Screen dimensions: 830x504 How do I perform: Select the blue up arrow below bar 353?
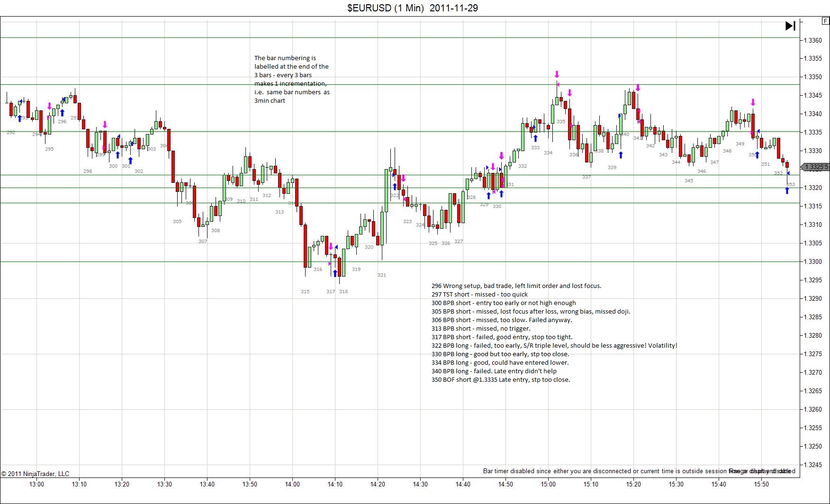[787, 190]
